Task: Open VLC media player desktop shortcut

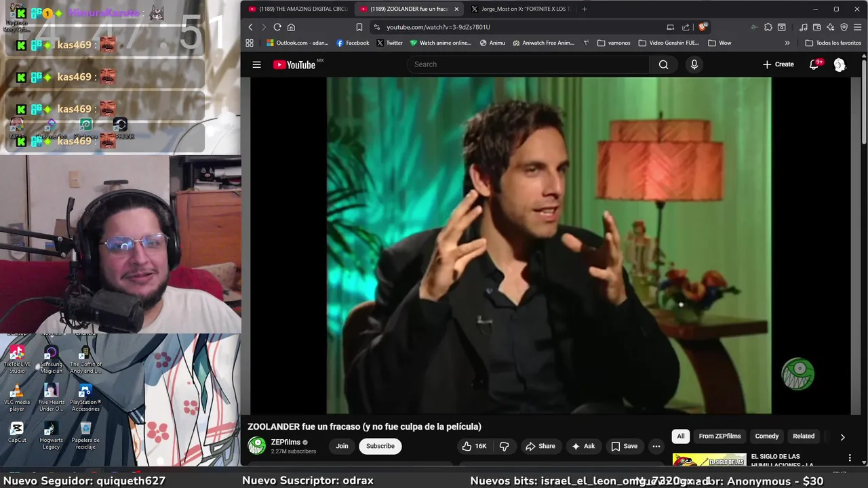Action: pos(17,397)
